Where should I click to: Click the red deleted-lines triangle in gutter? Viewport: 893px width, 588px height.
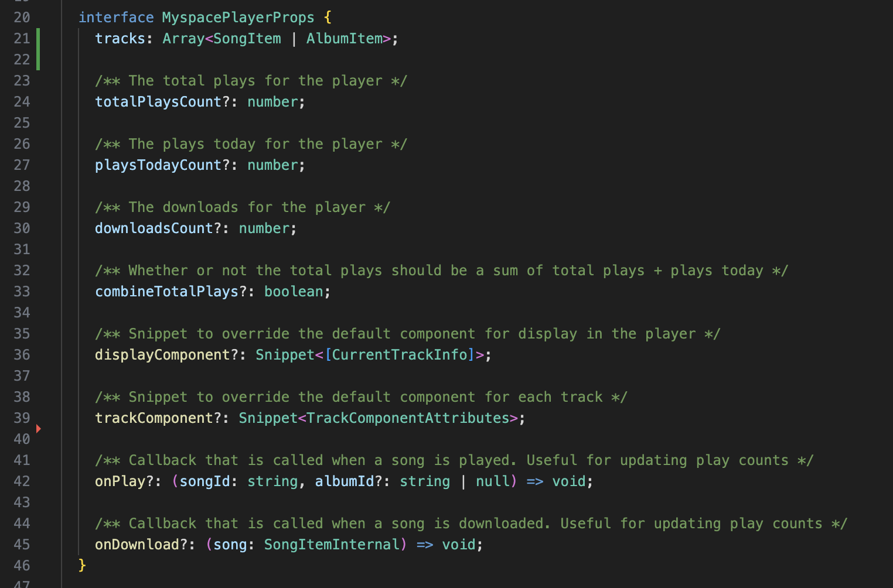(39, 429)
